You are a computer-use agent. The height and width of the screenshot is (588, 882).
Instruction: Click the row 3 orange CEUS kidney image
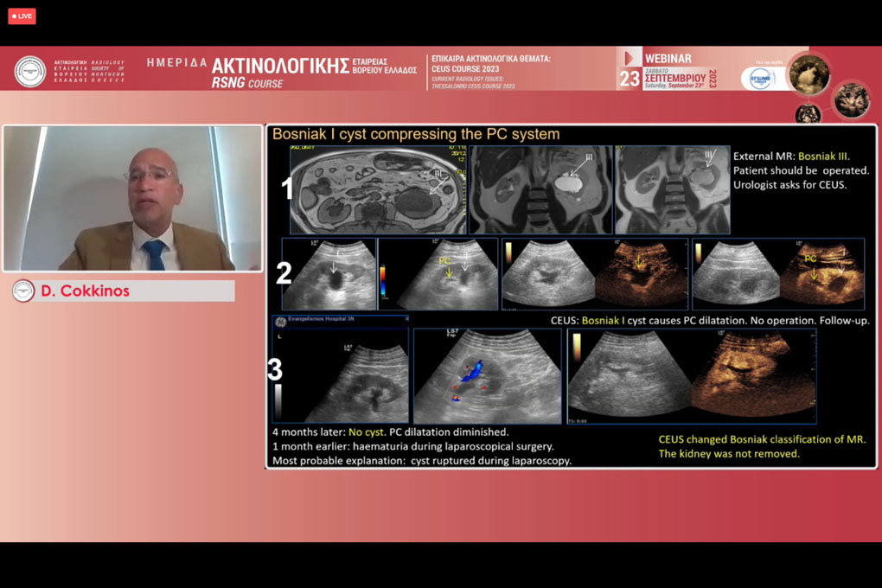click(x=753, y=376)
